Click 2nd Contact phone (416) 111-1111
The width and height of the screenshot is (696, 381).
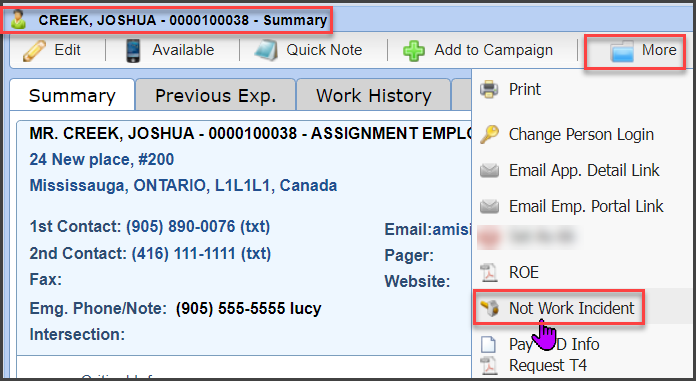[201, 254]
